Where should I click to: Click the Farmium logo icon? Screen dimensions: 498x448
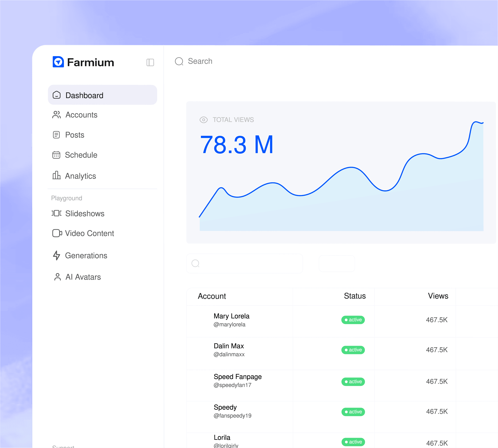[x=58, y=62]
